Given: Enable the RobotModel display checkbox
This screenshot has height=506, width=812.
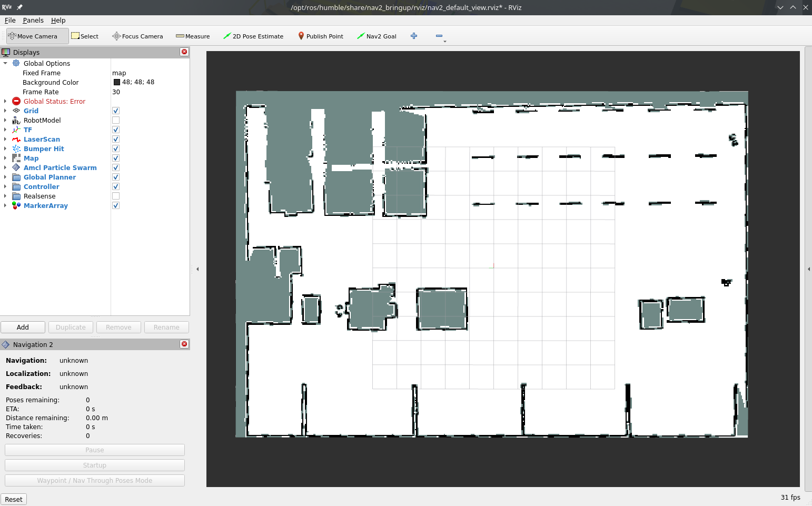Looking at the screenshot, I should [116, 120].
